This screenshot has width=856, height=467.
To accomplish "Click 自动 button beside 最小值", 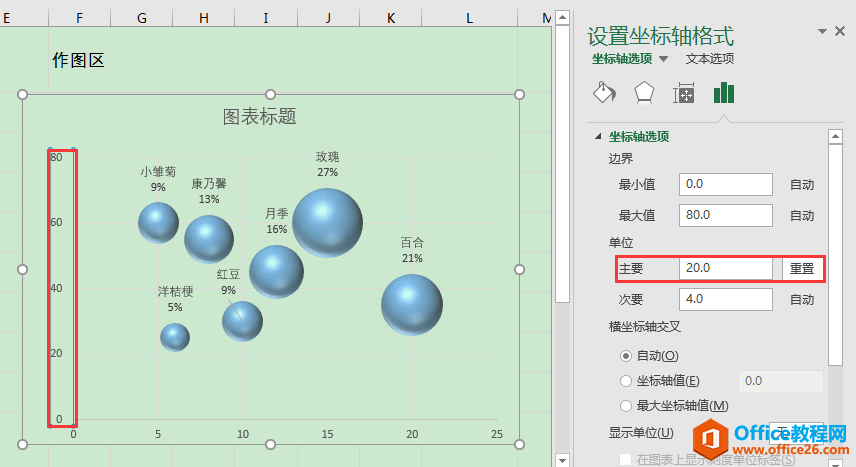I will 802,185.
